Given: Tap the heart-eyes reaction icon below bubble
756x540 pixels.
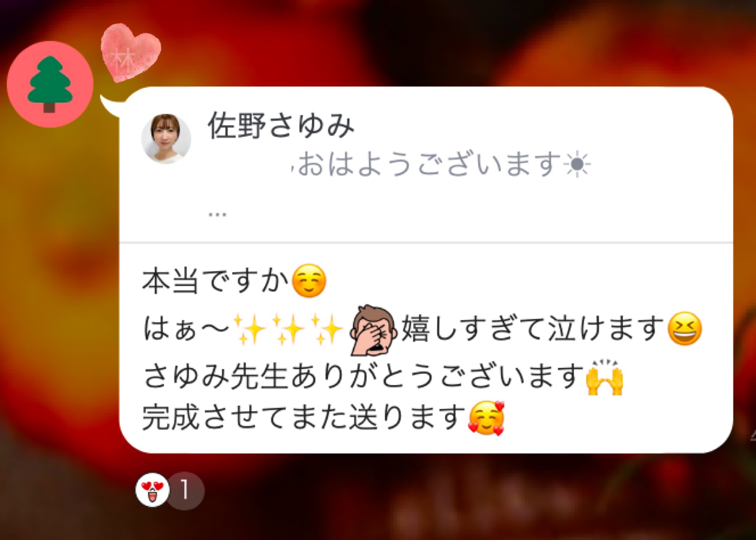Looking at the screenshot, I should (x=152, y=490).
